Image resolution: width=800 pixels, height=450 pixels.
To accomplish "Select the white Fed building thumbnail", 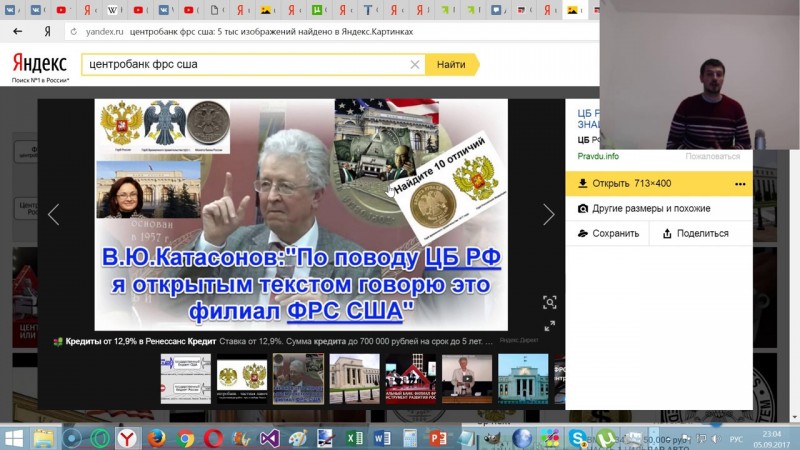I will point(355,379).
